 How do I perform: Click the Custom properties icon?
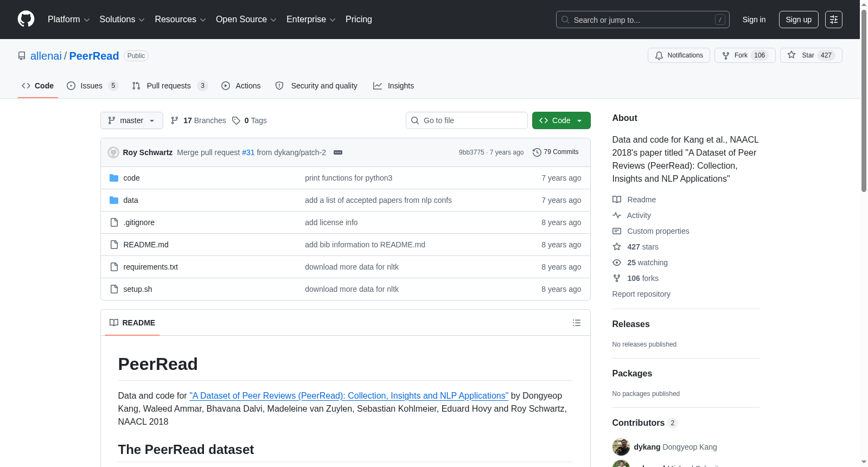click(617, 231)
